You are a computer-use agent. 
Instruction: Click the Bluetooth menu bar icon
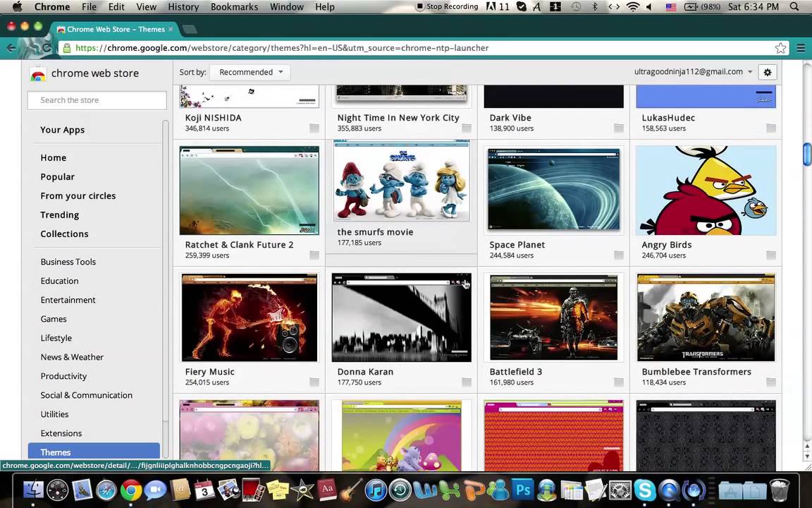594,7
